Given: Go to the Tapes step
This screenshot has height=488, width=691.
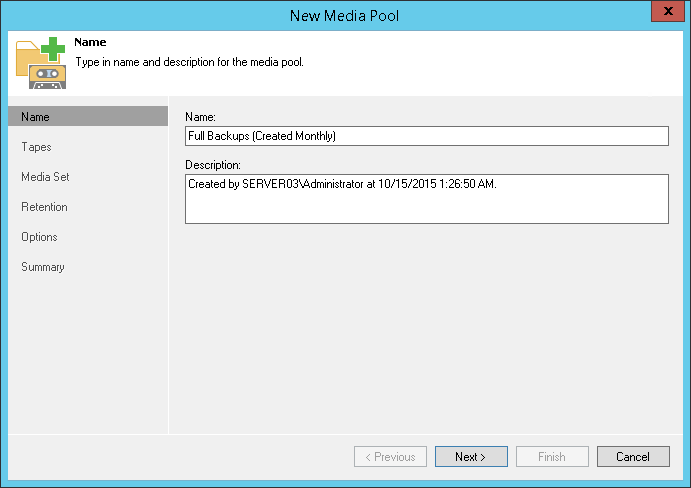Looking at the screenshot, I should pos(36,147).
